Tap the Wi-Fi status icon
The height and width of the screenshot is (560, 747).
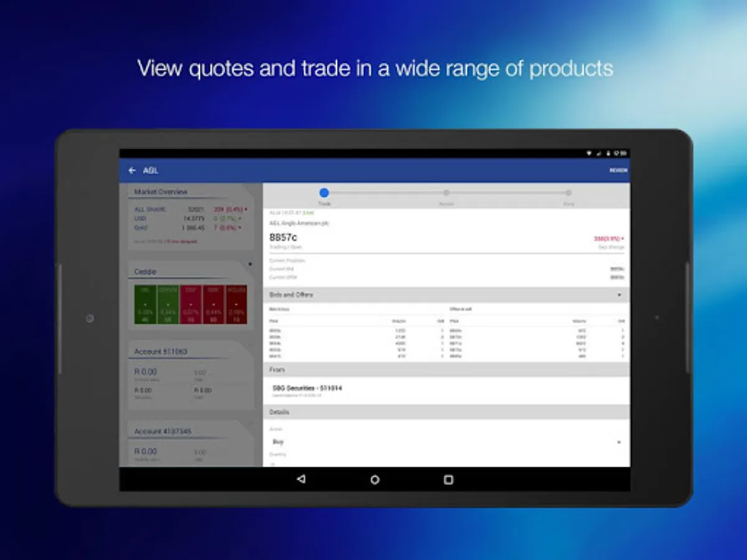[590, 153]
